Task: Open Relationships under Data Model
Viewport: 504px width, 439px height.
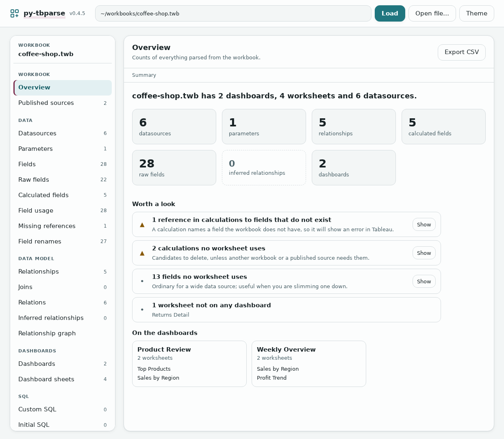Action: pos(63,272)
